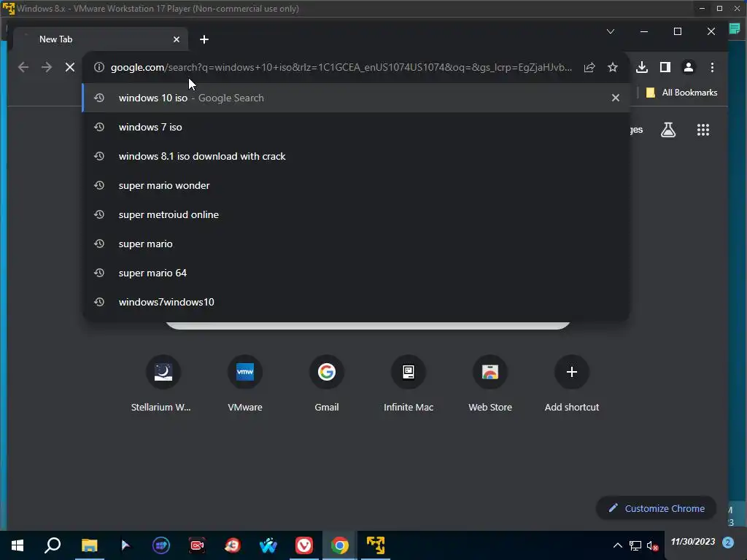Remove the 'windows 10 iso' suggestion
This screenshot has width=747, height=560.
[616, 98]
